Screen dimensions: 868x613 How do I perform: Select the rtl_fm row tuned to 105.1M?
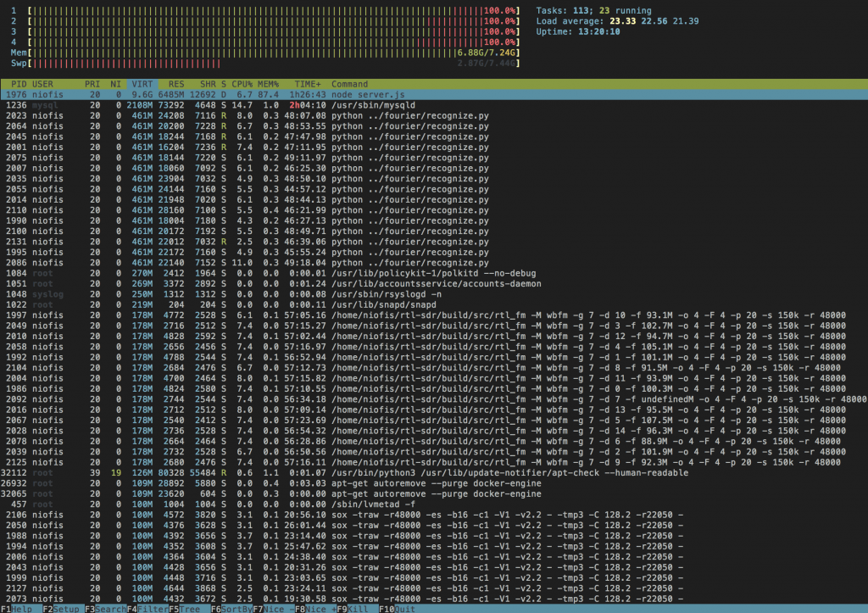(x=434, y=348)
